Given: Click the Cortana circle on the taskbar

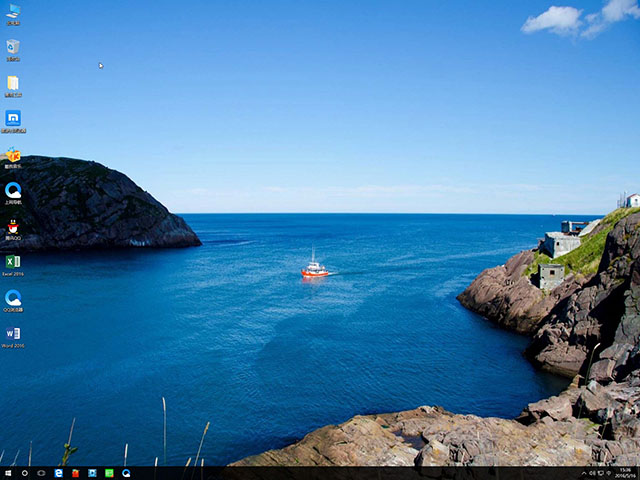Looking at the screenshot, I should tap(25, 473).
